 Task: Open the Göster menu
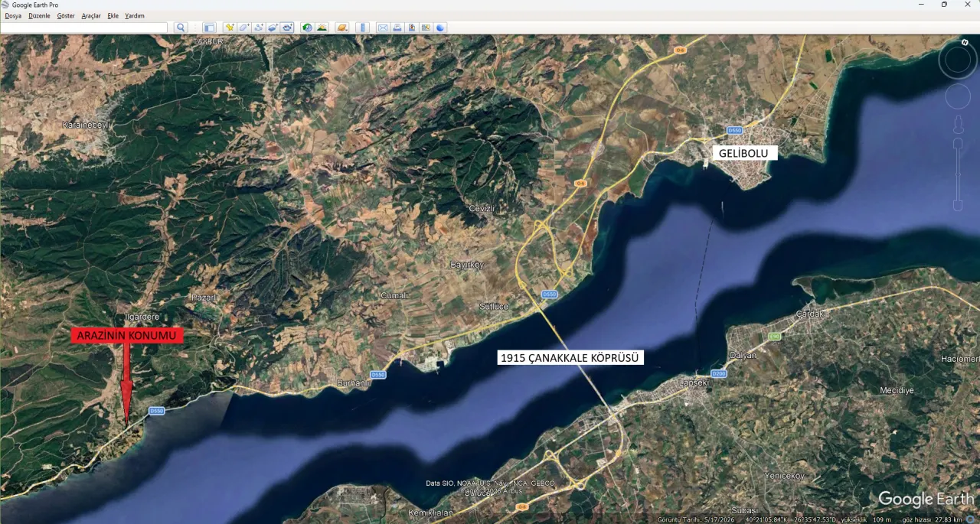[66, 15]
